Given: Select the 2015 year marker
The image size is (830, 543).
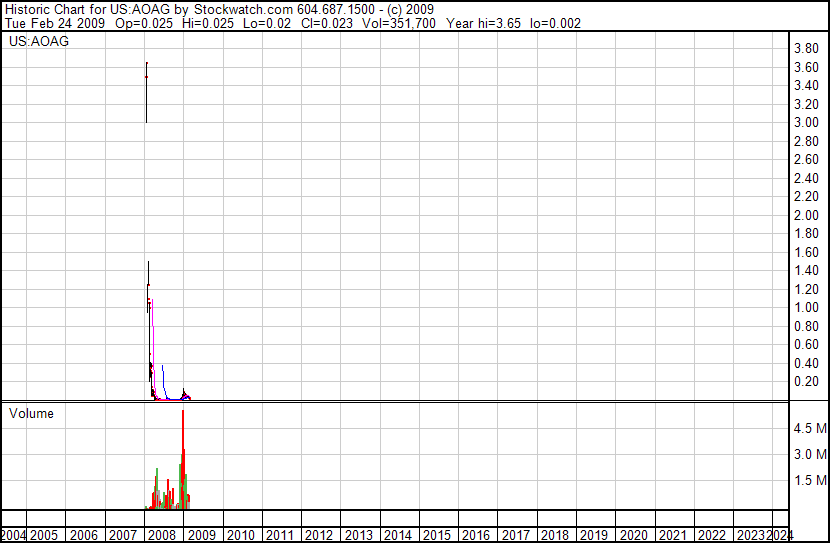Looking at the screenshot, I should 437,535.
